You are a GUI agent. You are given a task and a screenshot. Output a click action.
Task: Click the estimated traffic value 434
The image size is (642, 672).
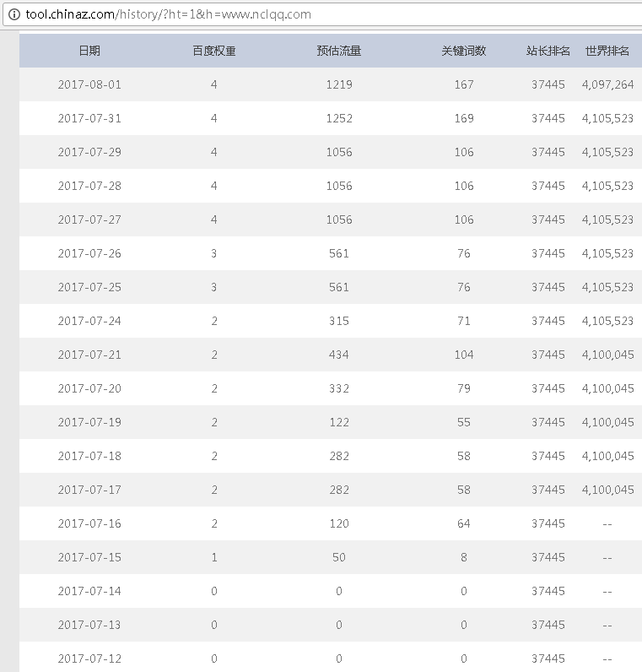point(339,355)
